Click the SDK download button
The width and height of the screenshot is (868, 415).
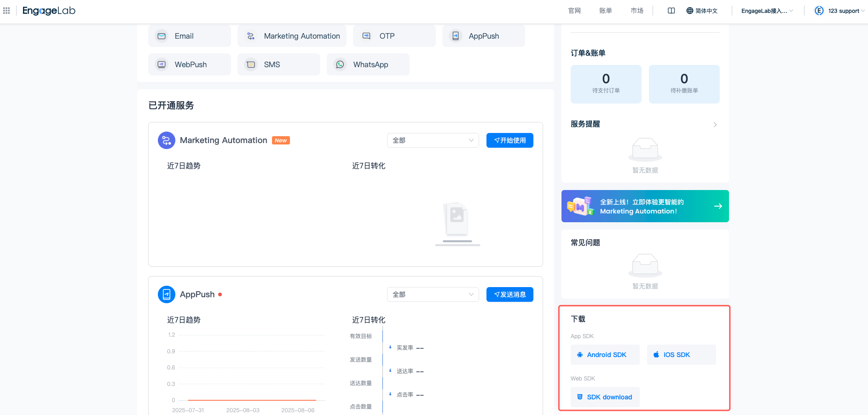point(605,397)
